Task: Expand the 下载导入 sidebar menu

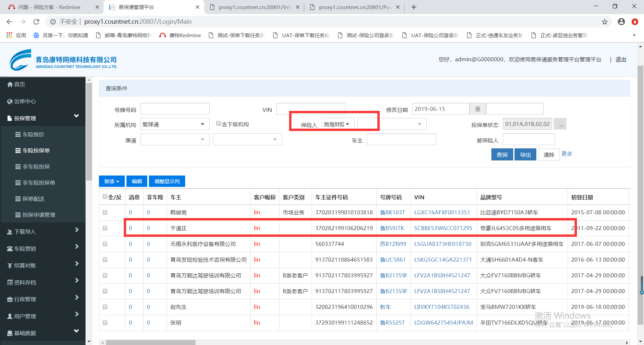Action: click(x=43, y=231)
